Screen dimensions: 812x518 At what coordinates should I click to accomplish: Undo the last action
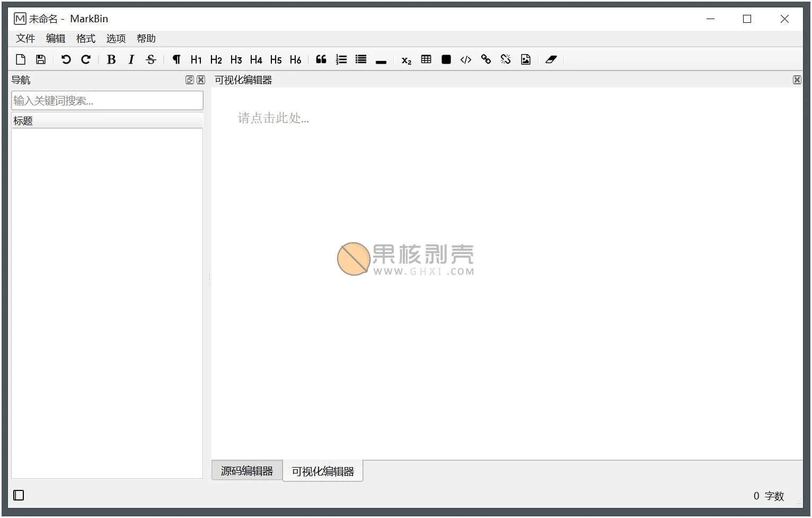point(66,59)
